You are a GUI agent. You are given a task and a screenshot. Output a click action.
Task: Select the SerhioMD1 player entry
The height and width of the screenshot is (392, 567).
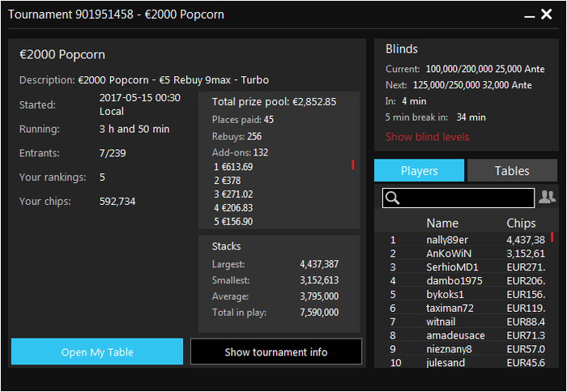[x=467, y=267]
